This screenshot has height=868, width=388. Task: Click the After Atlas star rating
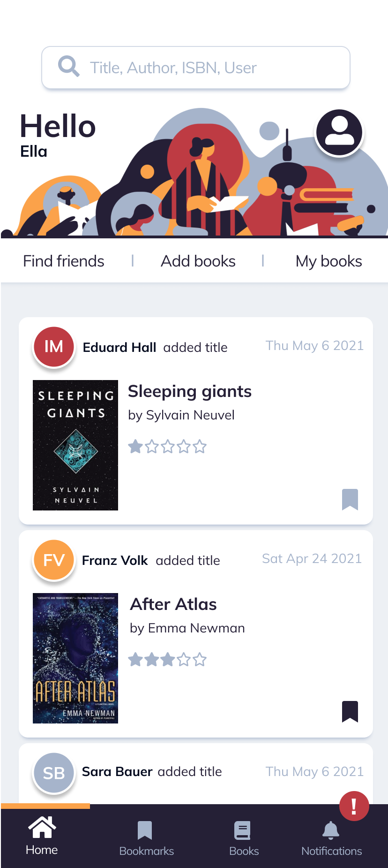[167, 659]
